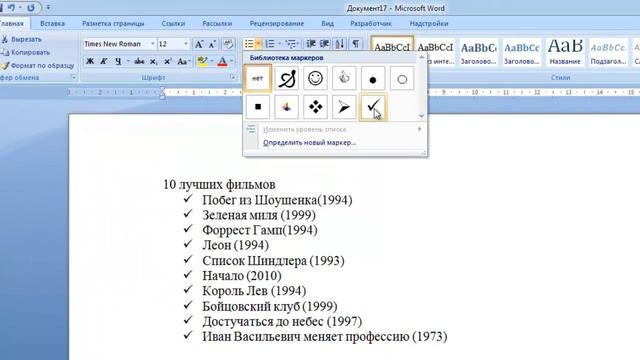Screen dimensions: 640x360
Task: Open the Change Case (Aa) menu
Action: click(183, 61)
